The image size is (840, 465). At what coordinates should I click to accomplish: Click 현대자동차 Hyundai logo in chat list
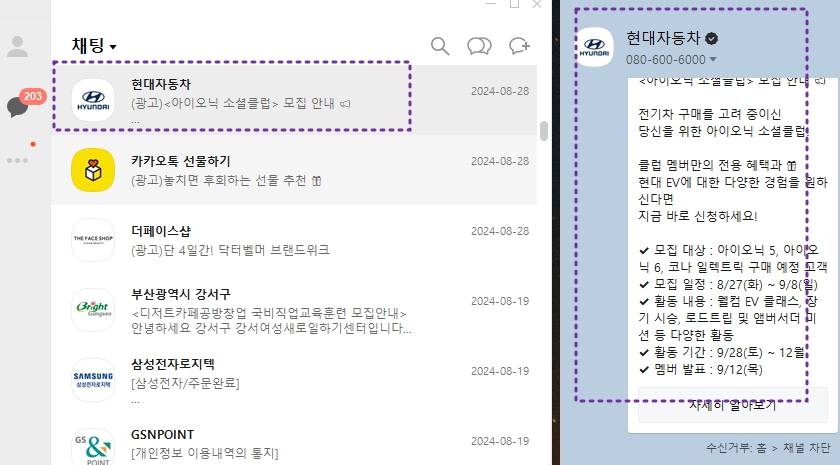[93, 100]
